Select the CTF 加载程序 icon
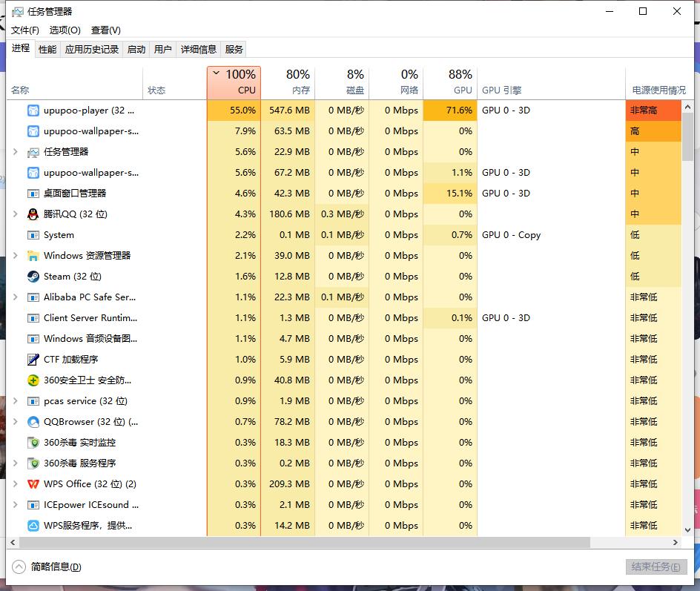700x591 pixels. tap(33, 360)
